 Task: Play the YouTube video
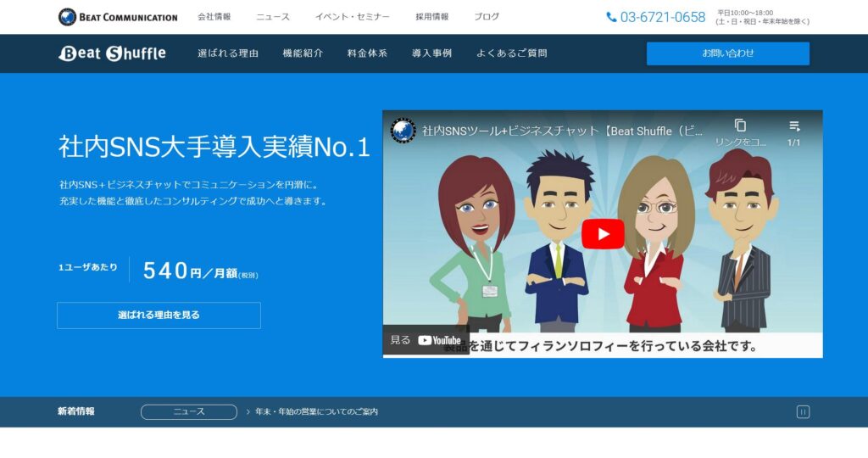tap(603, 234)
